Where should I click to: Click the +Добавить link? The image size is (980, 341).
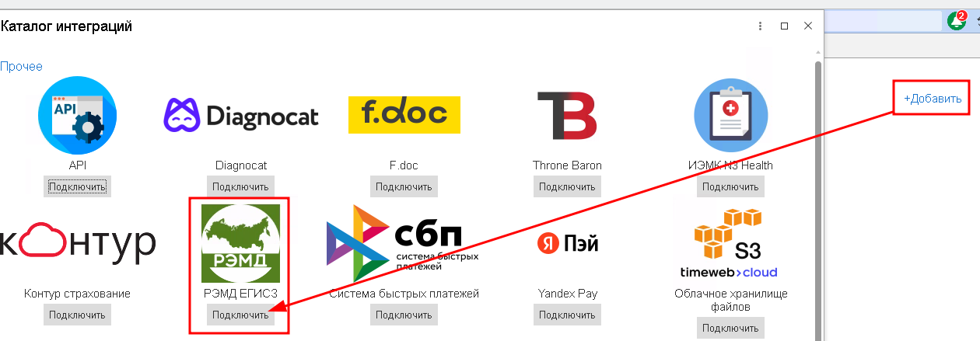click(x=933, y=99)
